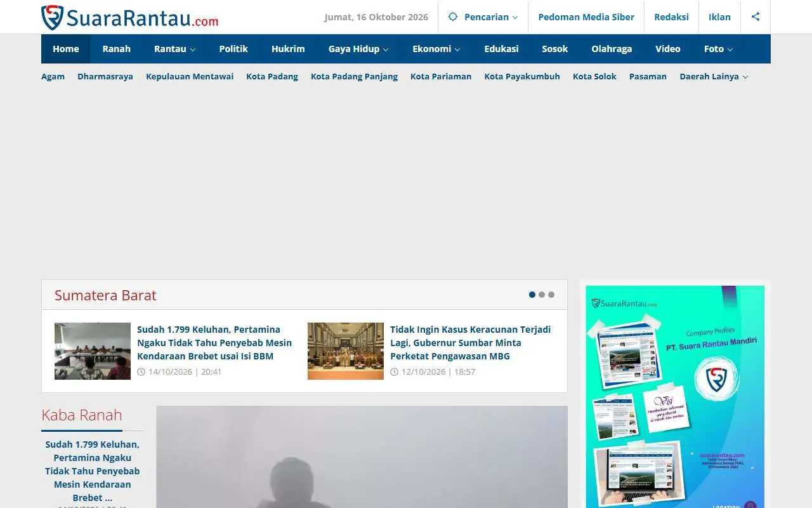Image resolution: width=812 pixels, height=508 pixels.
Task: Select the Politik menu item
Action: click(x=233, y=49)
